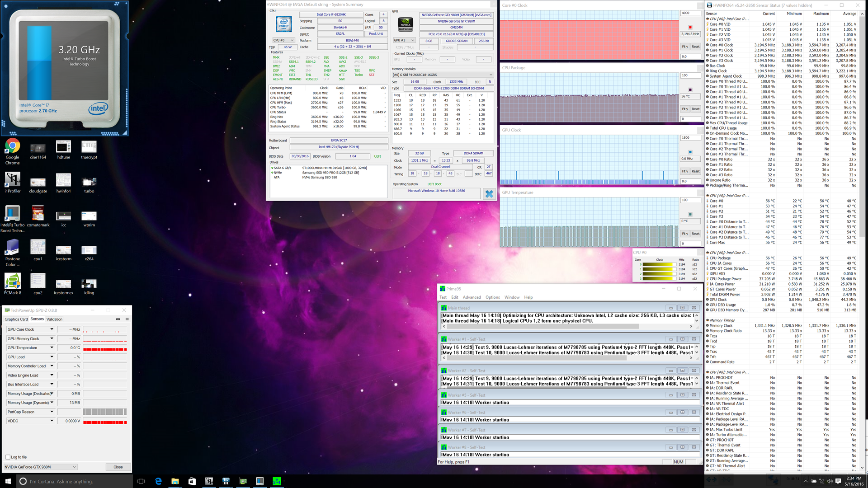Open Prime95 Help menu

pos(528,297)
